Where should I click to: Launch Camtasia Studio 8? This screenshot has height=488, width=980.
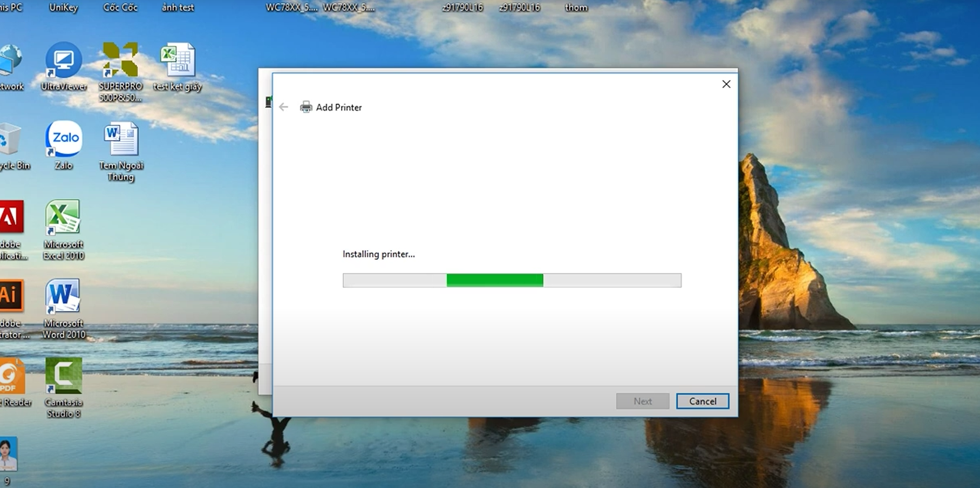point(64,376)
